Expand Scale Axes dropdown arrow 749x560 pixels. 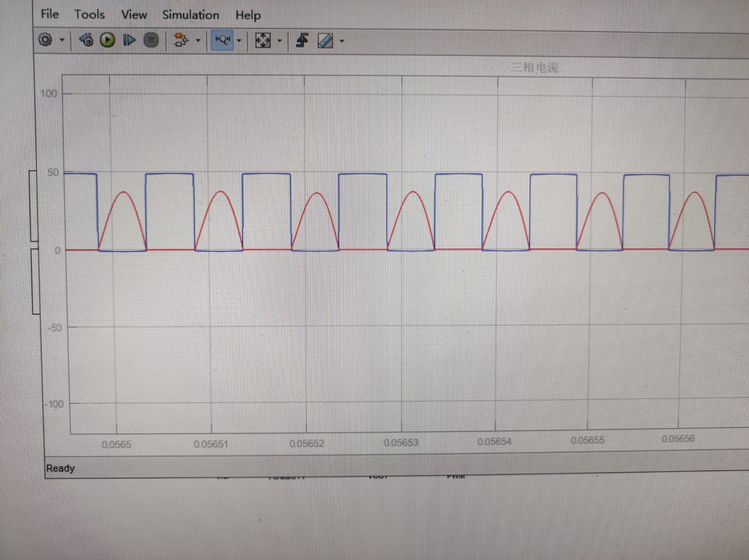(279, 41)
